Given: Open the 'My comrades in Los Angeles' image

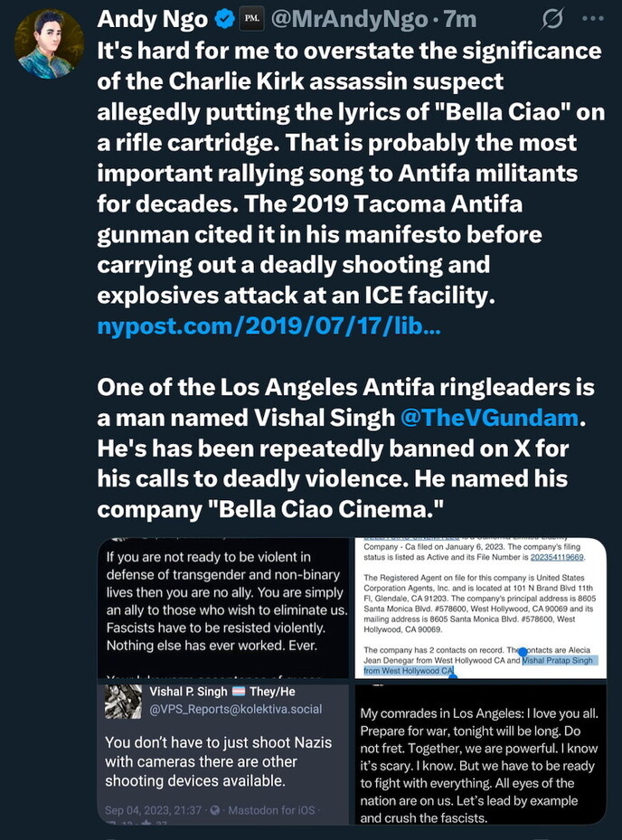Looking at the screenshot, I should pyautogui.click(x=478, y=754).
